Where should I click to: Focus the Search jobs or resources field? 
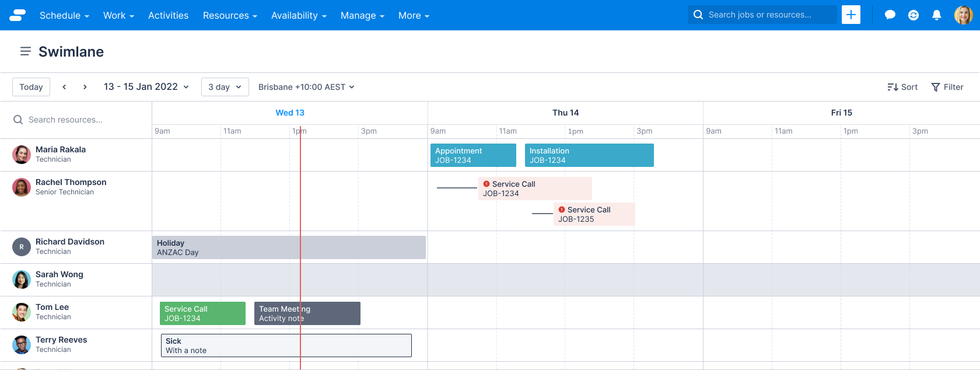pyautogui.click(x=762, y=15)
